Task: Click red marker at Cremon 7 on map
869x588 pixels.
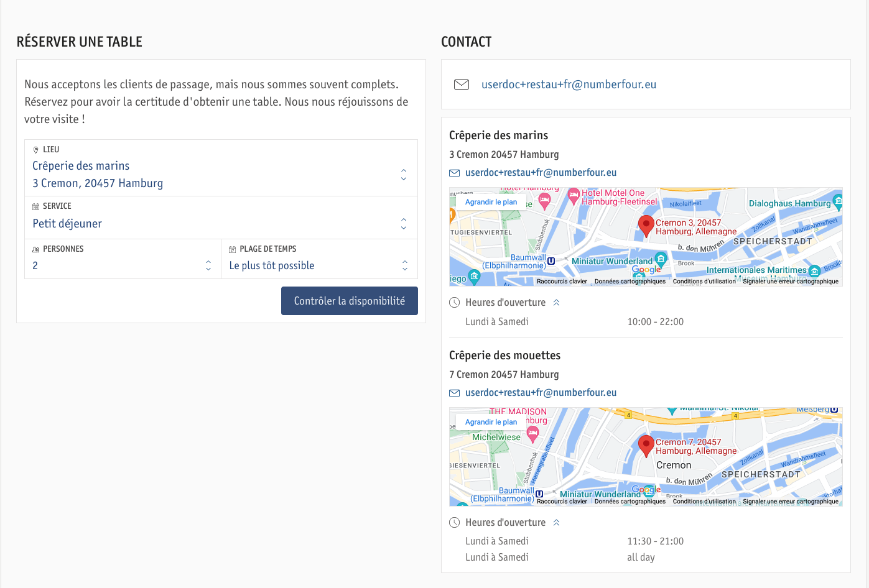Action: [646, 446]
